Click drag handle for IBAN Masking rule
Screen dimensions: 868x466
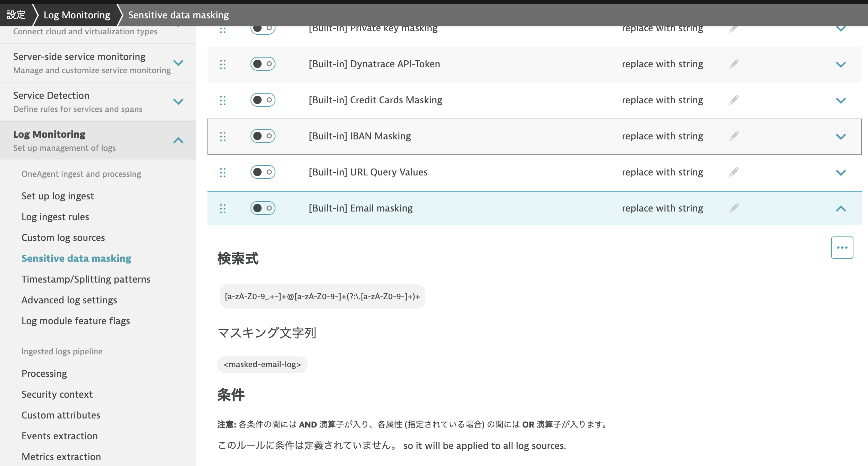click(223, 137)
